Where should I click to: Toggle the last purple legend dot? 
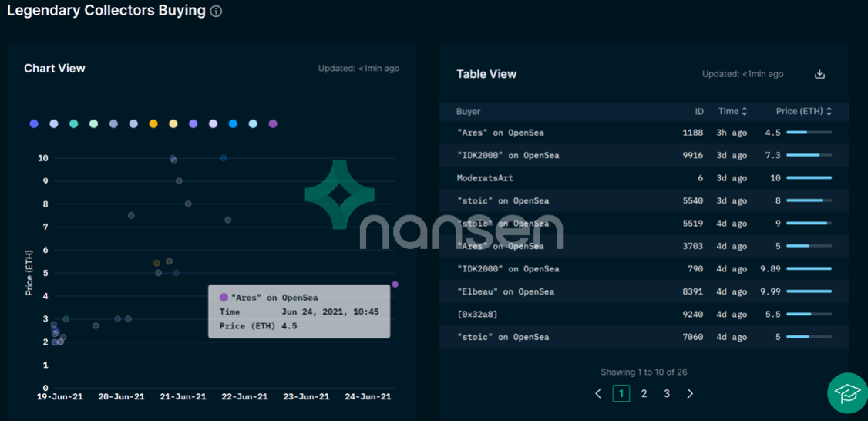(273, 123)
